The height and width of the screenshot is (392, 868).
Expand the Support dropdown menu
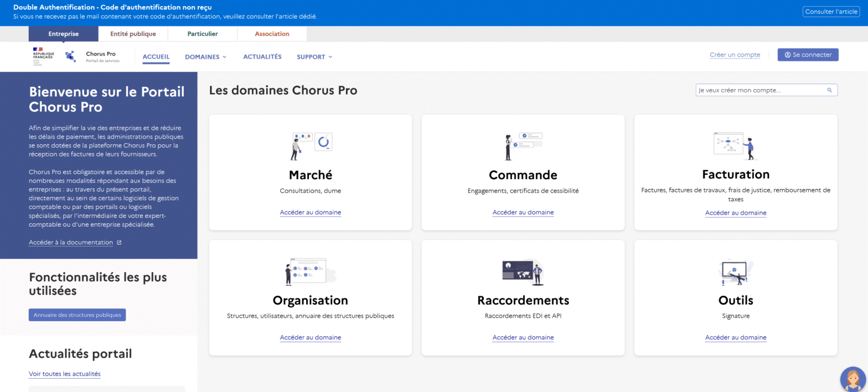point(314,57)
